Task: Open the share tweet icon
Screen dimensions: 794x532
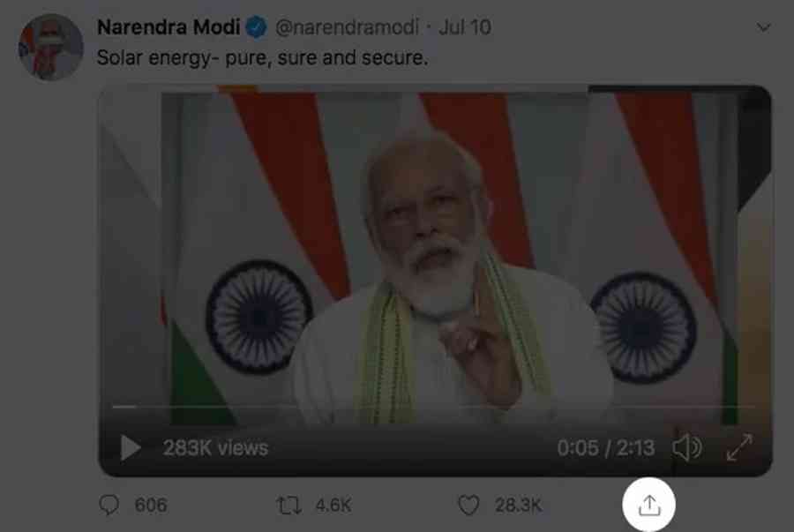Action: tap(648, 505)
